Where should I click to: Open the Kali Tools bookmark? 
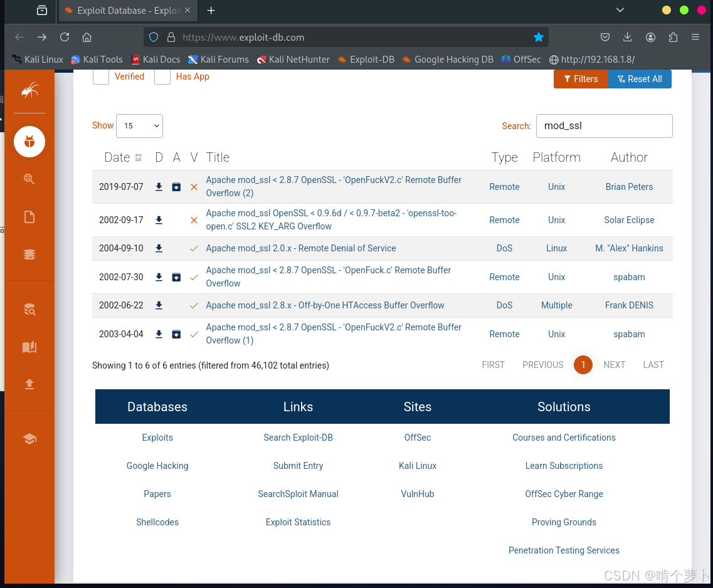97,60
